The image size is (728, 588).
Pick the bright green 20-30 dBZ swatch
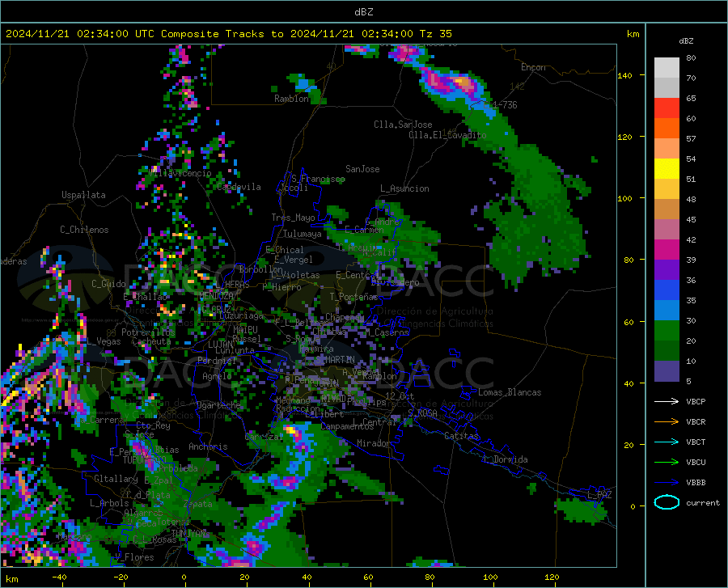667,331
